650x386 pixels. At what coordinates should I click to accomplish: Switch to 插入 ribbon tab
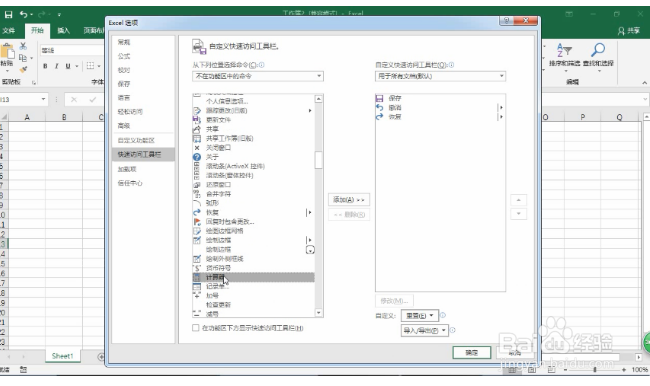(x=63, y=31)
